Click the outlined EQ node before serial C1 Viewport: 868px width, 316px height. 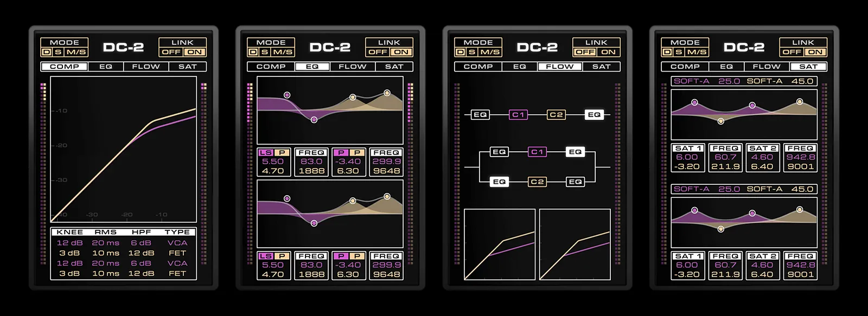click(x=480, y=114)
